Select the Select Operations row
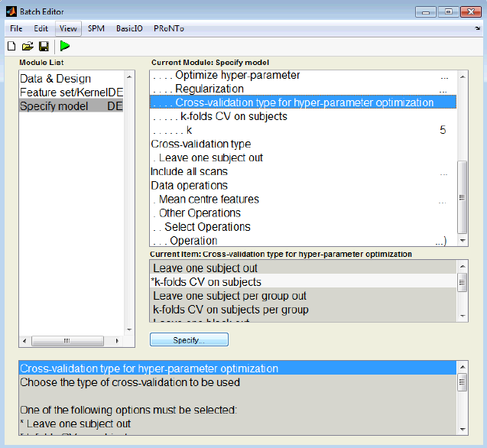This screenshot has height=448, width=487. pos(303,227)
